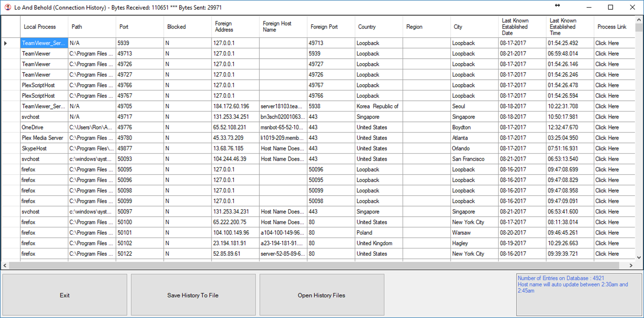
Task: Click Last Known Established Time header
Action: 570,27
